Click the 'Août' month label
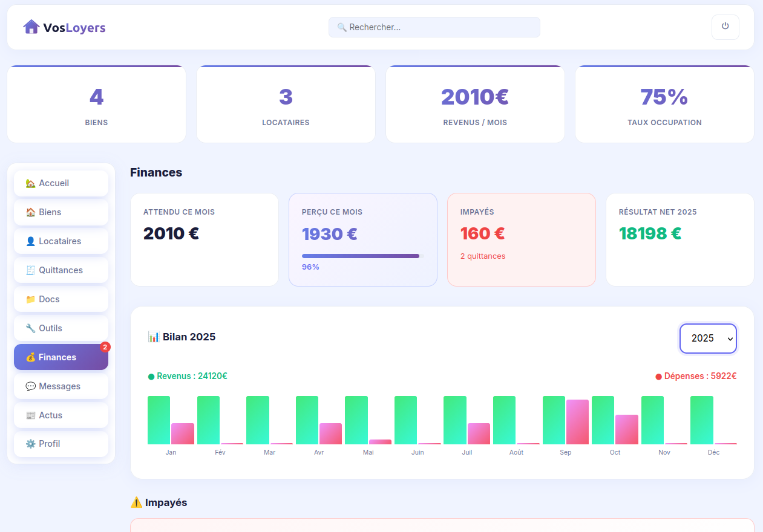The height and width of the screenshot is (532, 763). click(516, 452)
